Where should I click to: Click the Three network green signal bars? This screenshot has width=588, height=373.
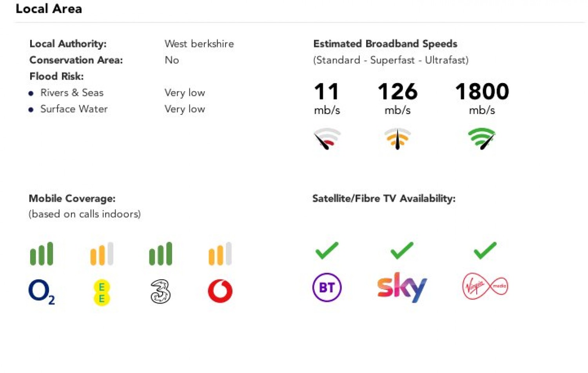pyautogui.click(x=160, y=254)
